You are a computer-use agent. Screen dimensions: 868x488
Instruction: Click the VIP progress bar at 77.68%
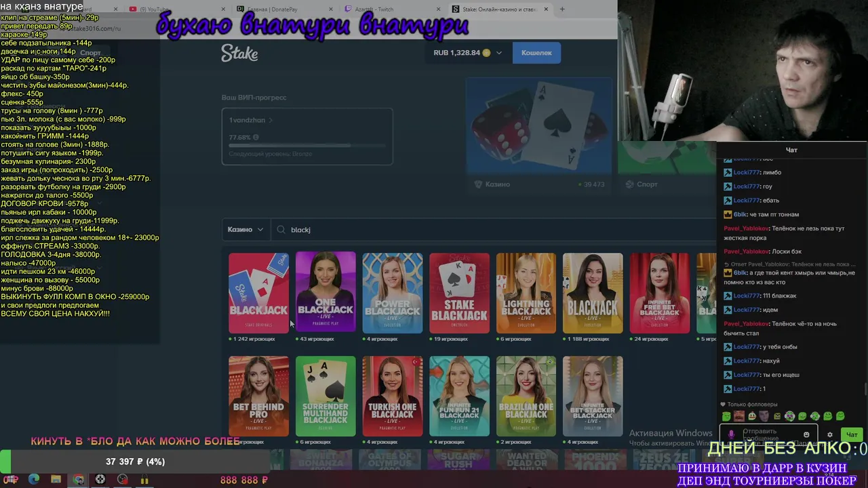307,146
